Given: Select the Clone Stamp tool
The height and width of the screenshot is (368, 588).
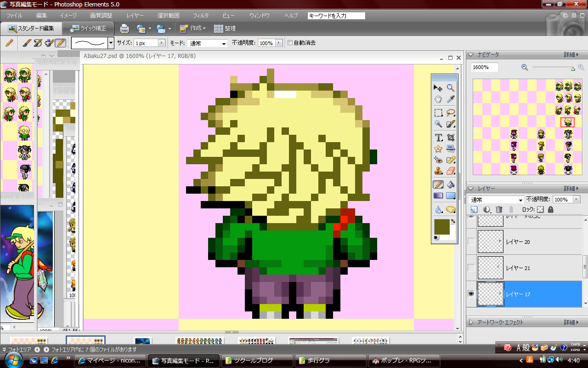Looking at the screenshot, I should (438, 171).
